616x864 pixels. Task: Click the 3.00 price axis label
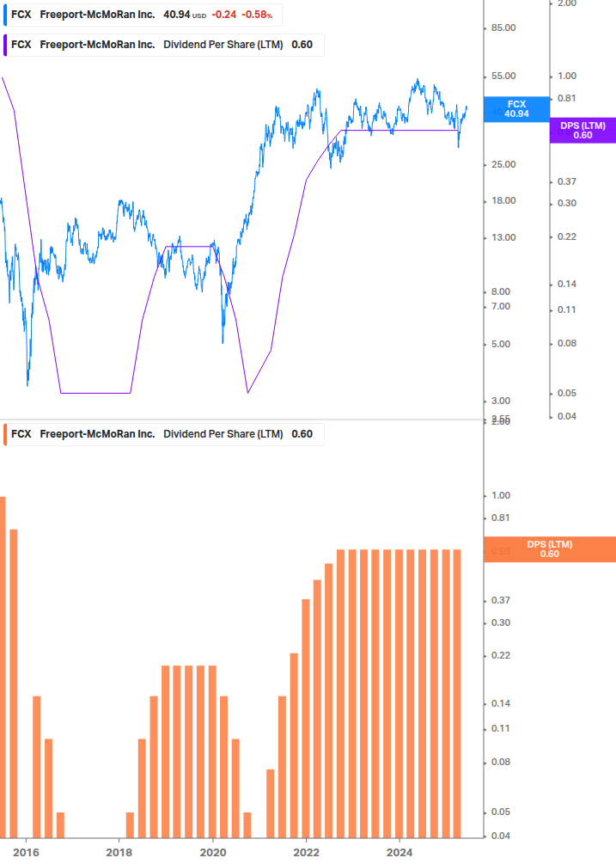pos(500,401)
